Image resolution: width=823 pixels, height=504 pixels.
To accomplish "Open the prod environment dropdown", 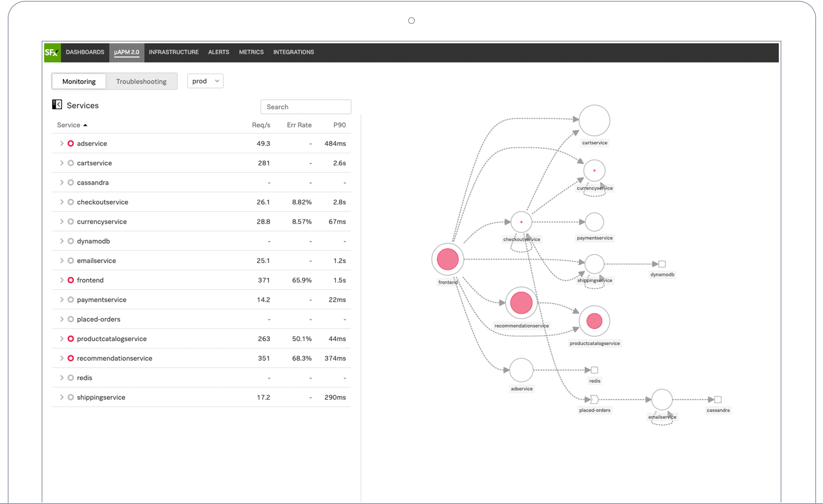I will tap(205, 81).
